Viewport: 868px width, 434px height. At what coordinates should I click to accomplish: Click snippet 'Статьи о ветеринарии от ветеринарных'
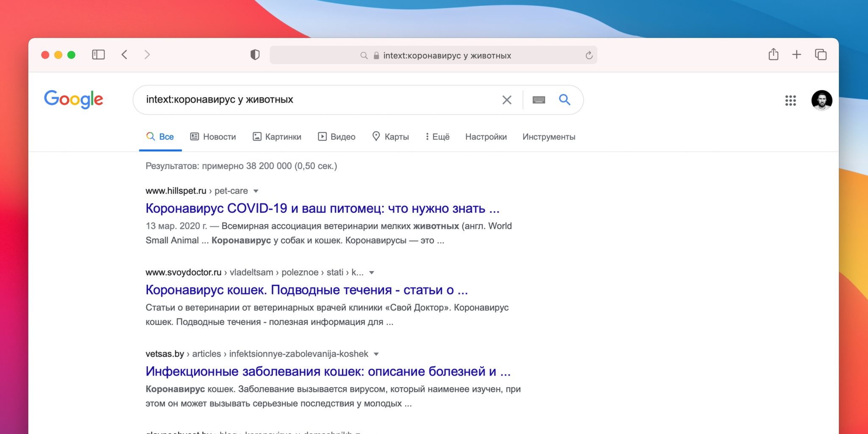click(327, 314)
